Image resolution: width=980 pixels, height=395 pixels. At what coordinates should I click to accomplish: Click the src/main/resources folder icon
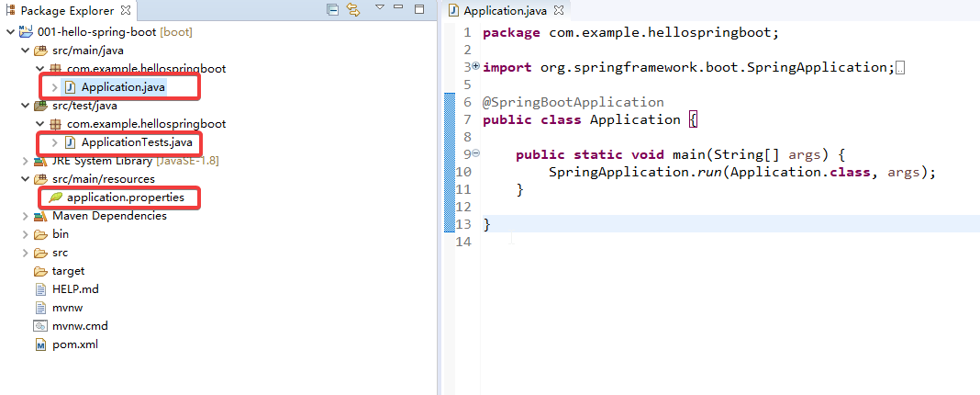point(40,179)
